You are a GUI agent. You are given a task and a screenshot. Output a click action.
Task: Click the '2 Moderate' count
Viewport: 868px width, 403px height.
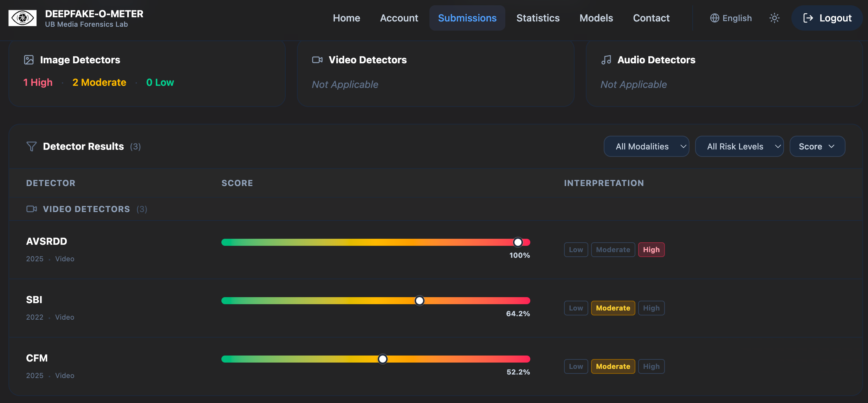tap(99, 82)
